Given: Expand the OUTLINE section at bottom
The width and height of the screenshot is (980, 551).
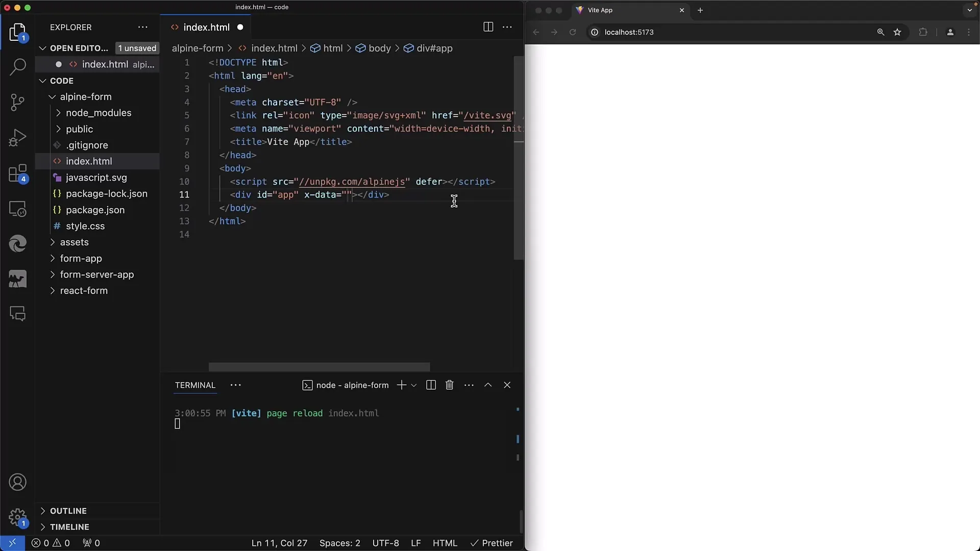Looking at the screenshot, I should (43, 511).
